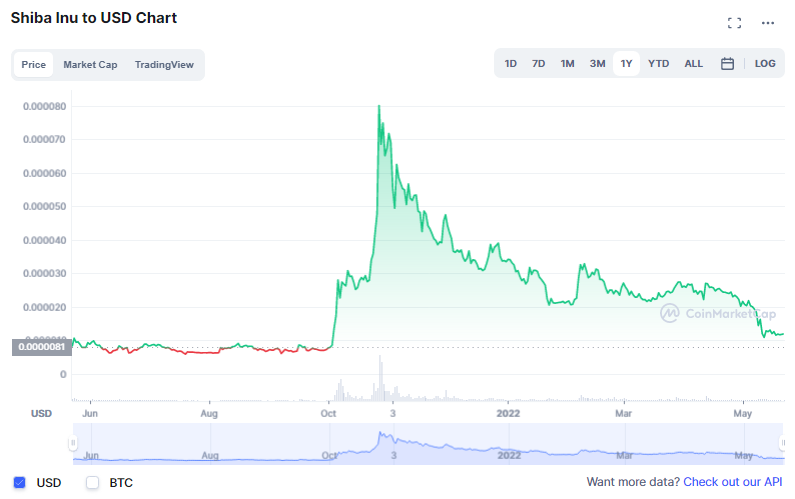This screenshot has width=795, height=499.
Task: Set chart range to 7D
Action: (x=538, y=63)
